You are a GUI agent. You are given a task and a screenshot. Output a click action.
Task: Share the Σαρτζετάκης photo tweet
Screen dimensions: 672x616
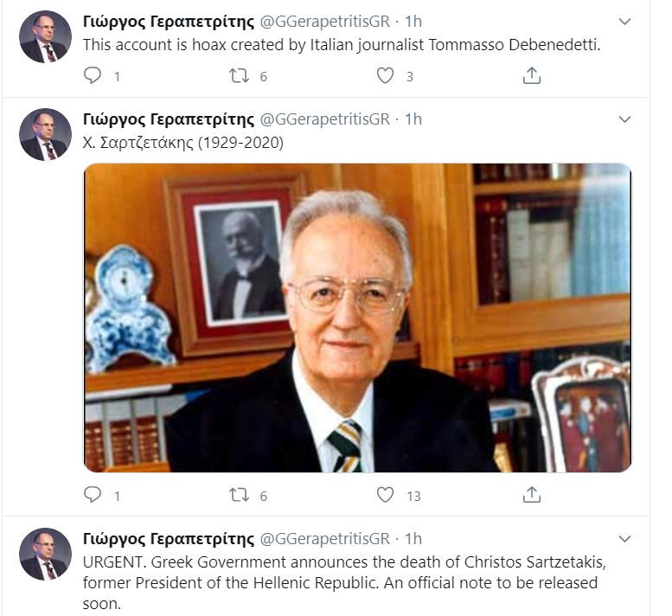coord(531,495)
